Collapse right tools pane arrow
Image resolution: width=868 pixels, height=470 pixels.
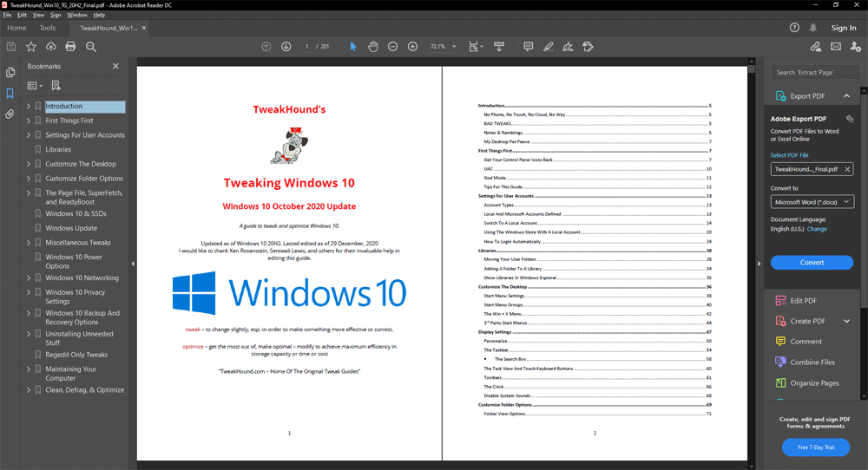759,264
